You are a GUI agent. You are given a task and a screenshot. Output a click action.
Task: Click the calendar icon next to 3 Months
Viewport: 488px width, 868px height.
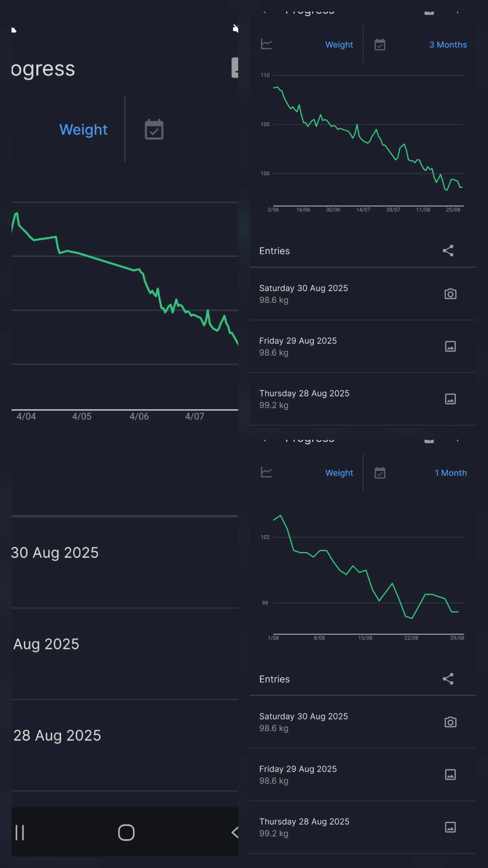[x=380, y=45]
